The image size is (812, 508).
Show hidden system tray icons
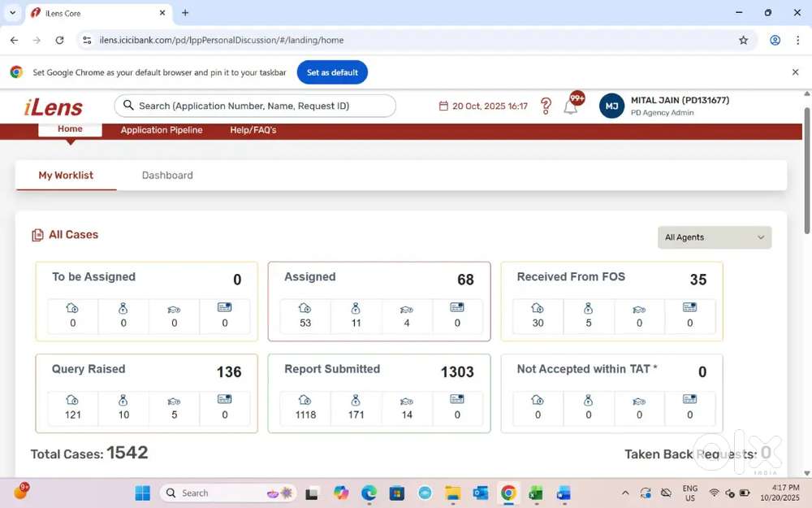click(x=624, y=493)
